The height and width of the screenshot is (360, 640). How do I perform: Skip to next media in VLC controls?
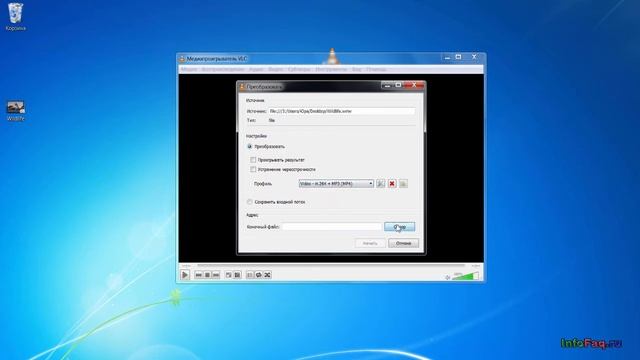pyautogui.click(x=216, y=275)
